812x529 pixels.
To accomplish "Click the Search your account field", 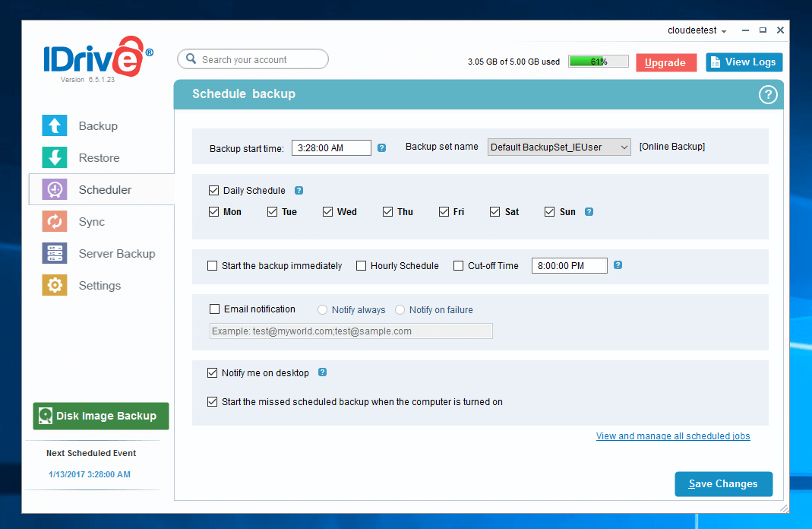I will tap(253, 59).
